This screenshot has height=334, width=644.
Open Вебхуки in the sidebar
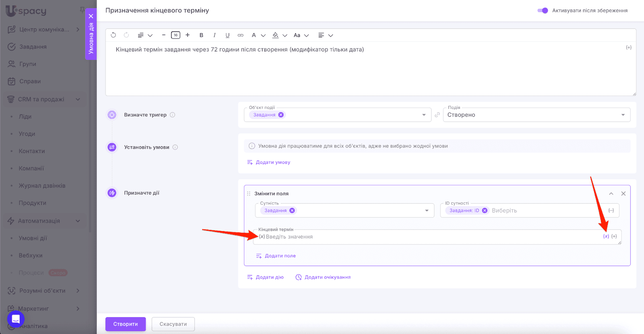pos(31,255)
